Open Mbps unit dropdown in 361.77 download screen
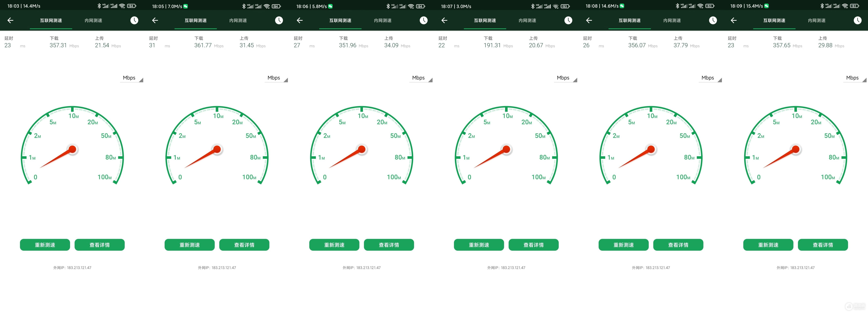 tap(276, 78)
